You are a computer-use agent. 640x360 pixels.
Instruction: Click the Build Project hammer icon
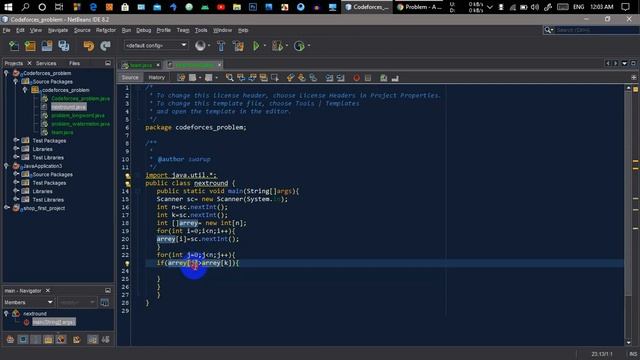[x=221, y=46]
